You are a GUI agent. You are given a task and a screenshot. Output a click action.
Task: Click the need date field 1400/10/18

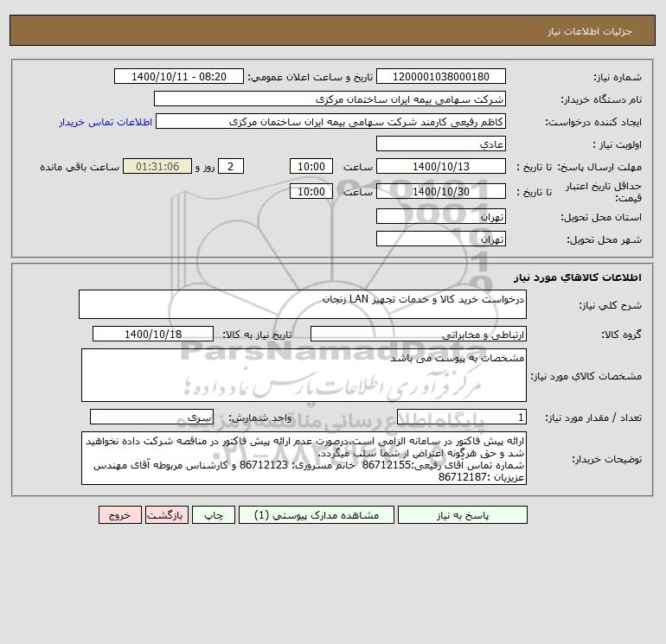(153, 334)
